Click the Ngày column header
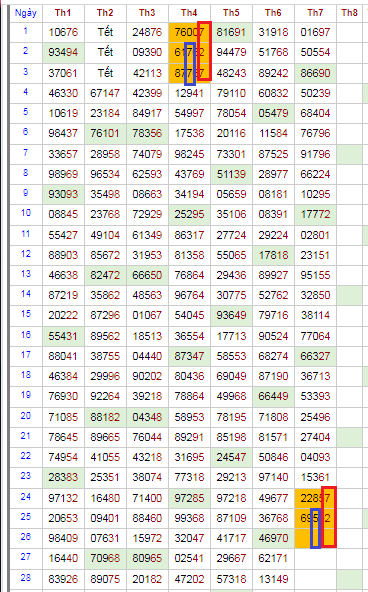The height and width of the screenshot is (592, 368). click(26, 13)
